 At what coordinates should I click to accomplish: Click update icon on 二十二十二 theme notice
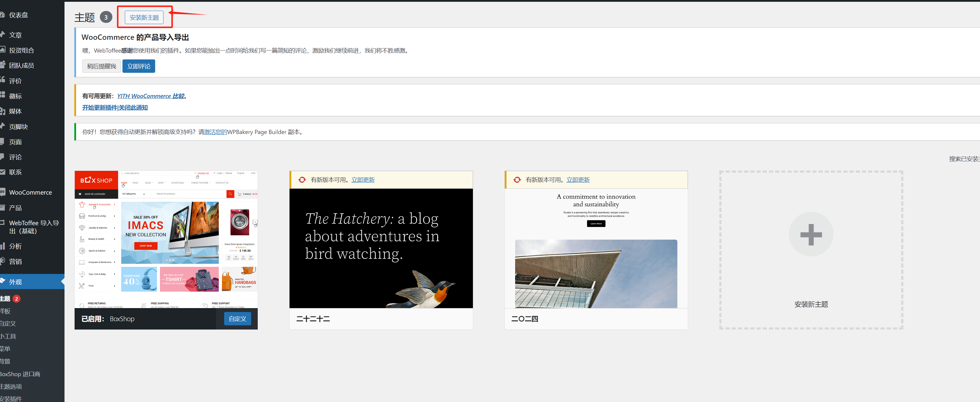coord(302,180)
